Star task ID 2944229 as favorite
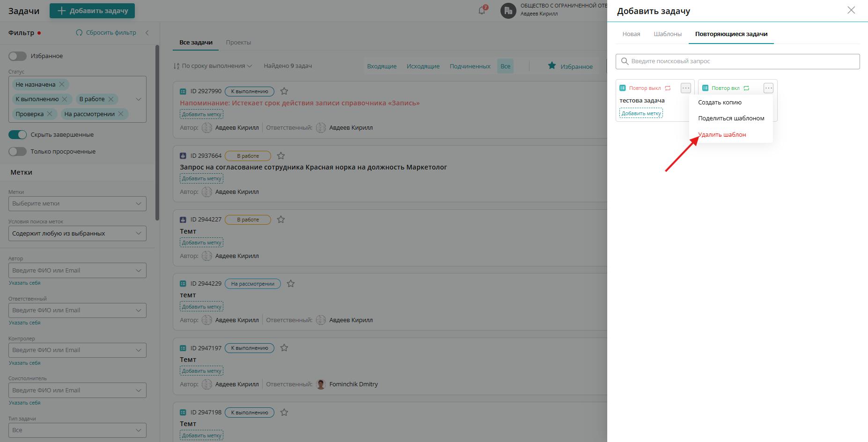Screen dimensions: 868x442 click(x=291, y=284)
